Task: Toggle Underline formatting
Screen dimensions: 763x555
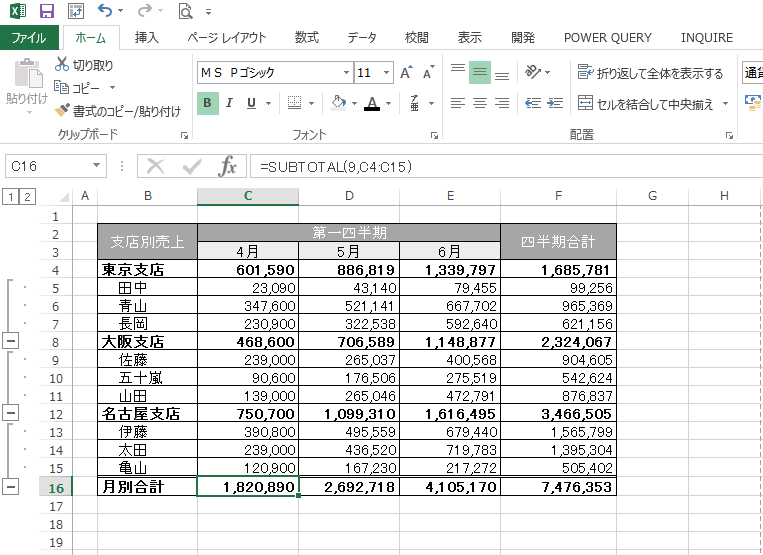Action: click(251, 103)
